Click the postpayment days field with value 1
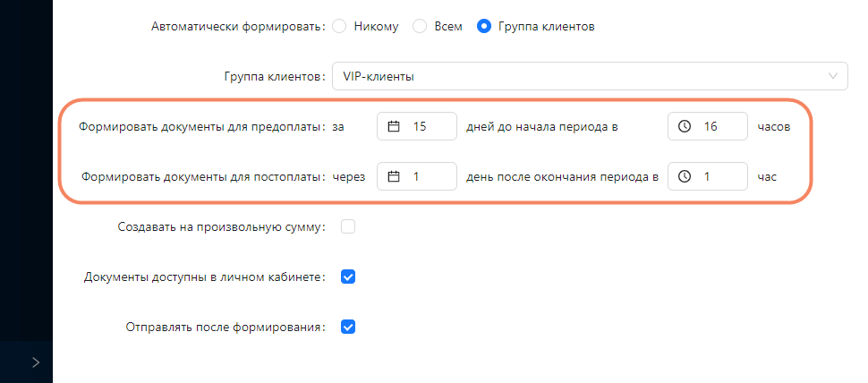The image size is (868, 383). tap(417, 176)
